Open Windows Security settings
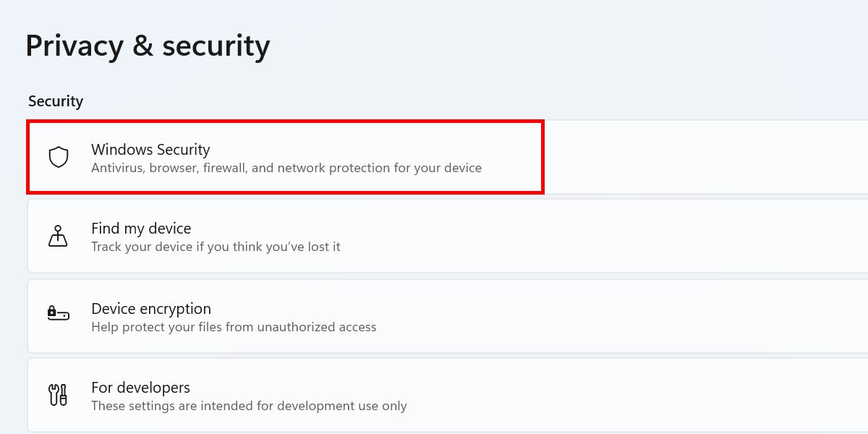 [289, 157]
